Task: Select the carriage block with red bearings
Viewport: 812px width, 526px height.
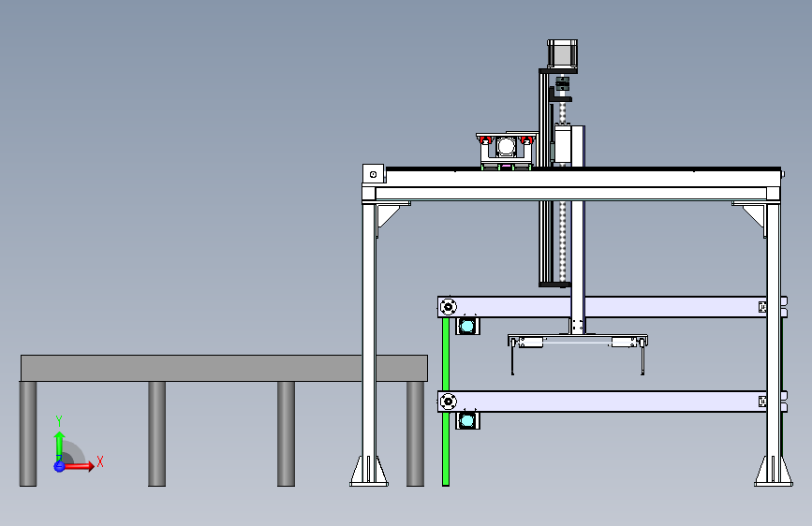Action: (x=507, y=151)
